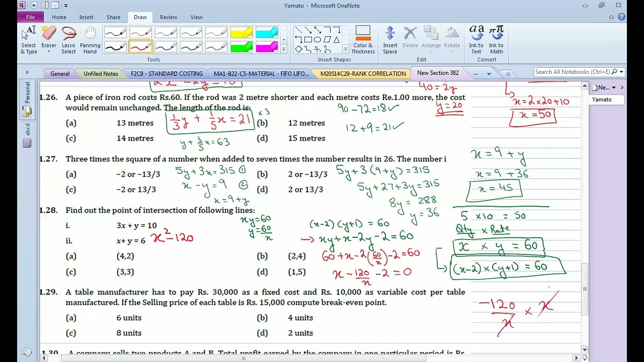Enable the Panning Hand tool
Viewport: 644px width, 362px height.
[x=90, y=40]
